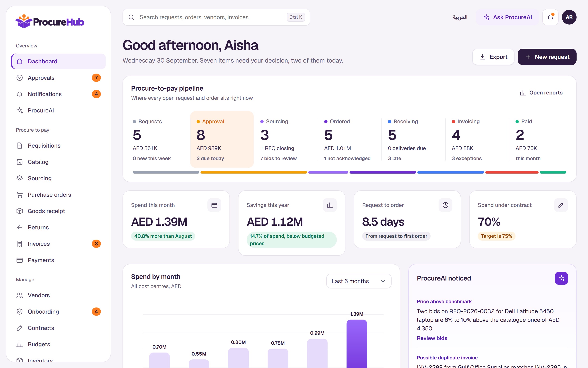
Task: Click the Savings this year chart icon
Action: pos(330,205)
